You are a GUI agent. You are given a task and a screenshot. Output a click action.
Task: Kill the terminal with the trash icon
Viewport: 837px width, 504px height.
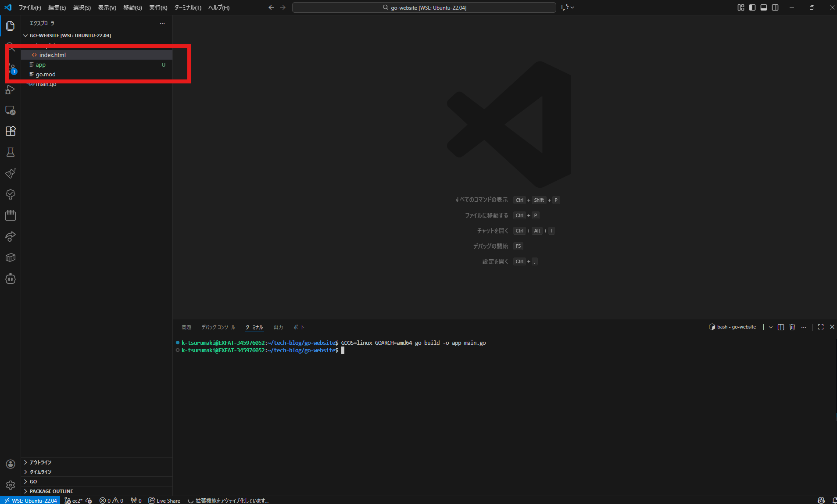(x=792, y=327)
